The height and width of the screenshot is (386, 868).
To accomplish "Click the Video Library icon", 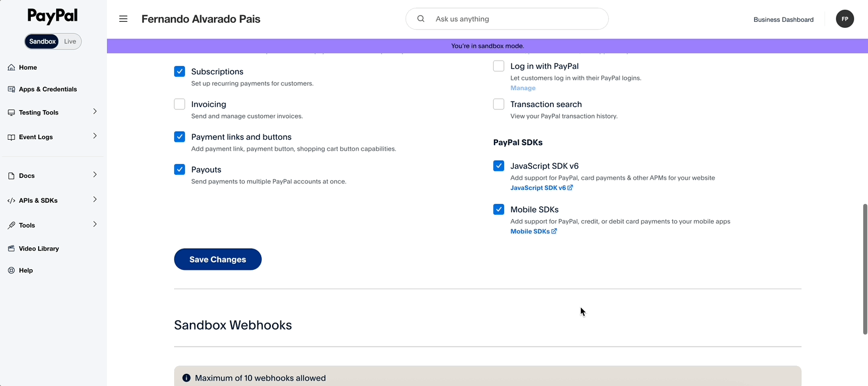I will coord(11,249).
